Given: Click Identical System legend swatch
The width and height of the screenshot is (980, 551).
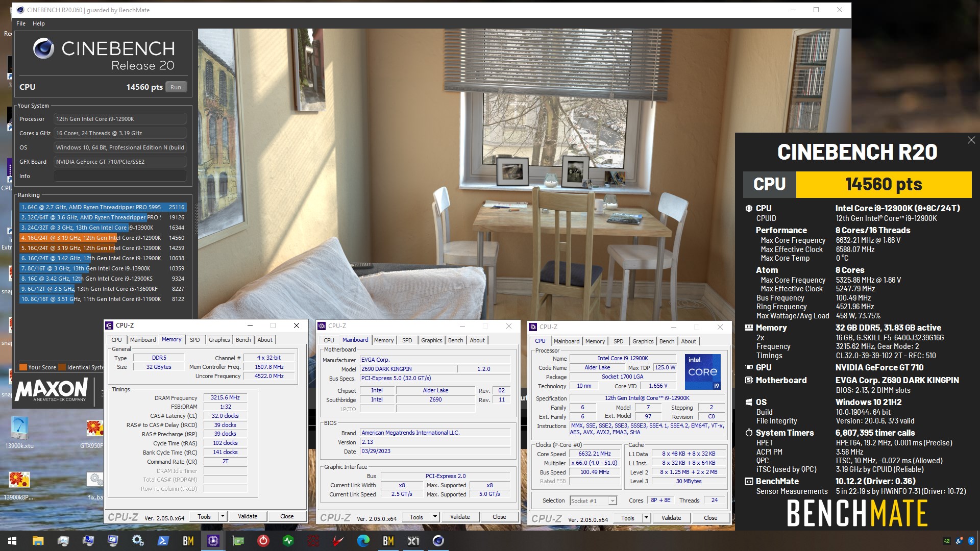Looking at the screenshot, I should (x=62, y=367).
